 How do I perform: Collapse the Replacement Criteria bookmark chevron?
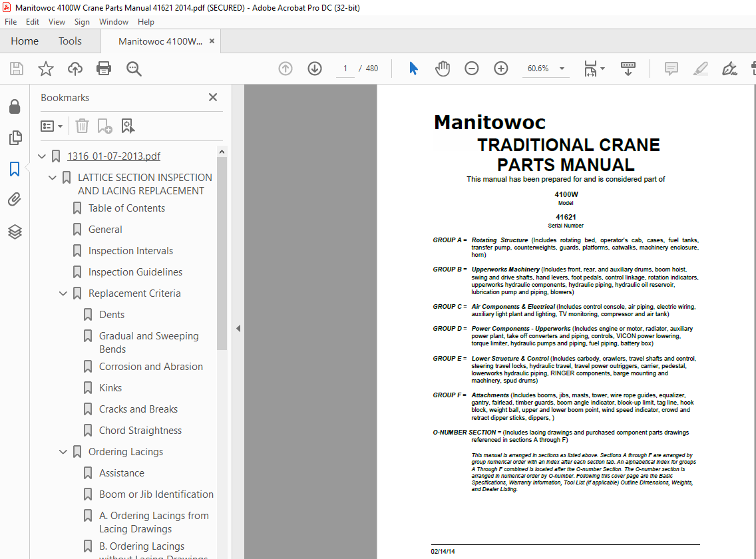(x=63, y=293)
